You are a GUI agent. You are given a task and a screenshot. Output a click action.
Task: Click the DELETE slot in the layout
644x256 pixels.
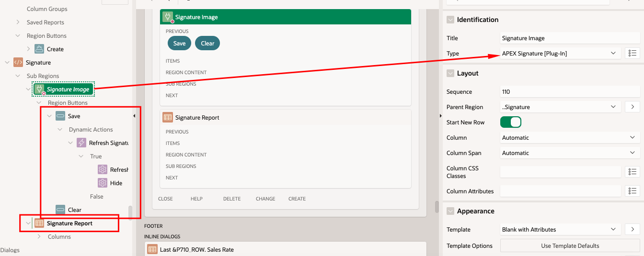point(232,199)
